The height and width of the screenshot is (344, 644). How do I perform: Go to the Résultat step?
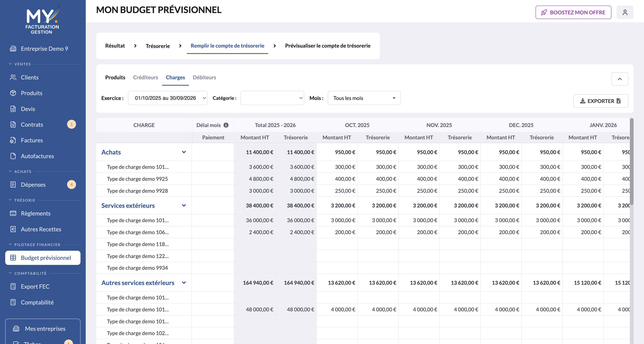pos(115,46)
